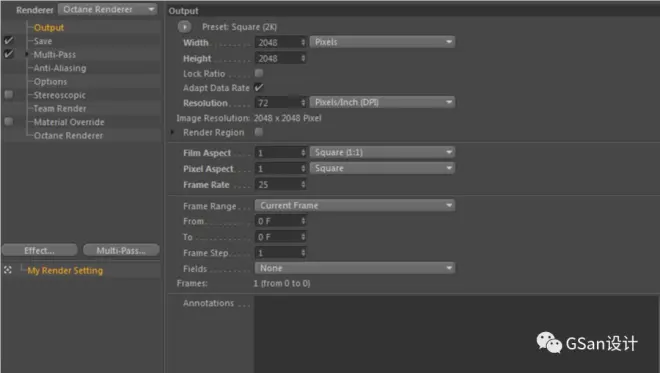Disable the Adapt Data Rate checkbox

tap(259, 88)
